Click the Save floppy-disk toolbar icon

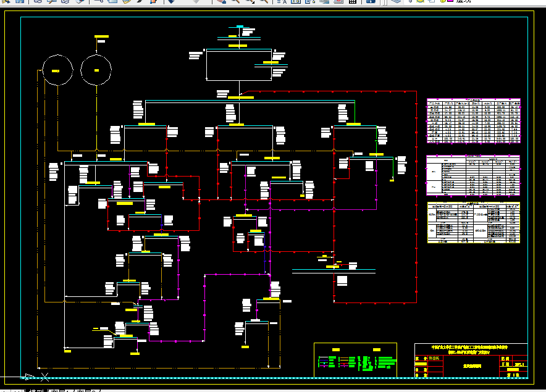pos(20,1)
